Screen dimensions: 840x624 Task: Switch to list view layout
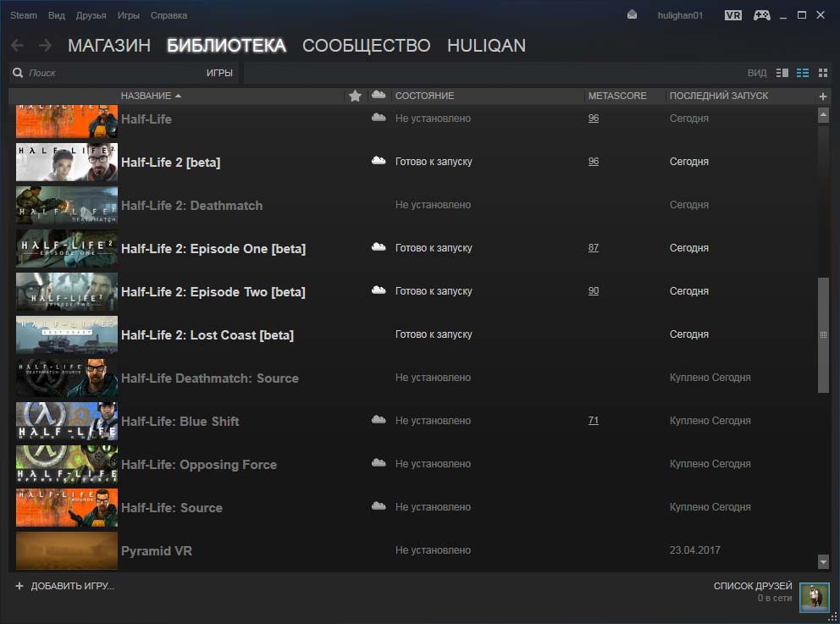(803, 73)
